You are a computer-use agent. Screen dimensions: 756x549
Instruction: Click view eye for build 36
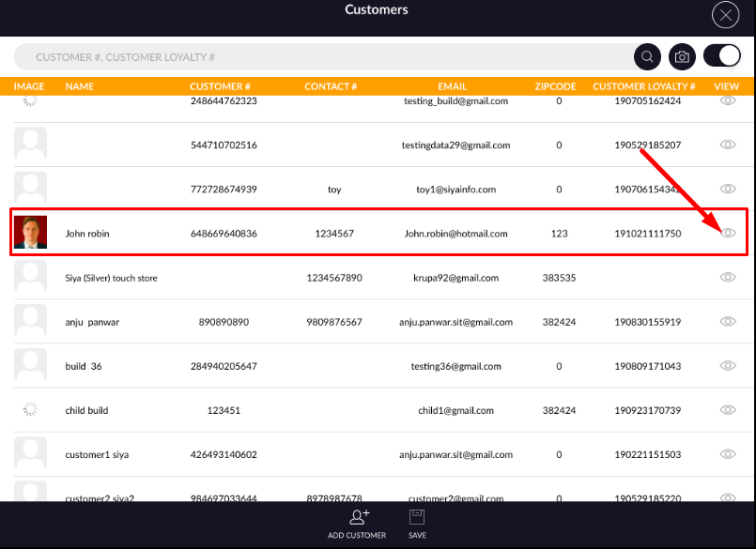point(727,366)
